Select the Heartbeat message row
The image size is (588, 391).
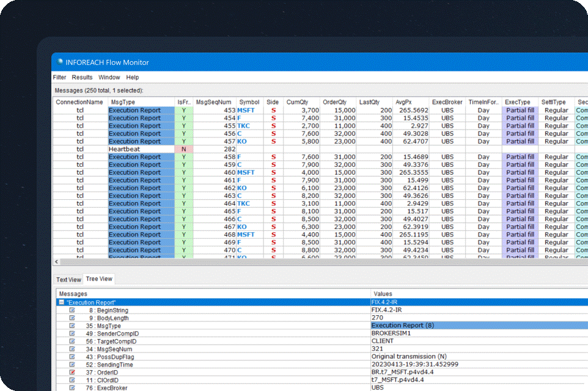click(125, 149)
